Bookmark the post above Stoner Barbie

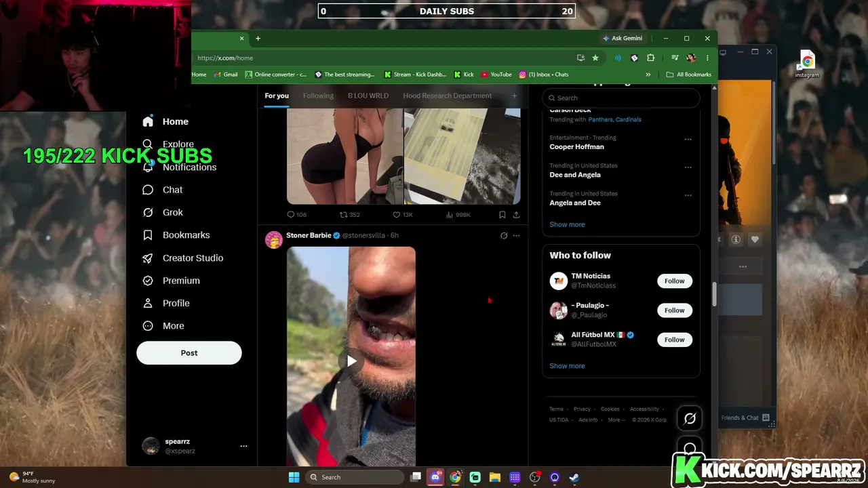coord(502,215)
